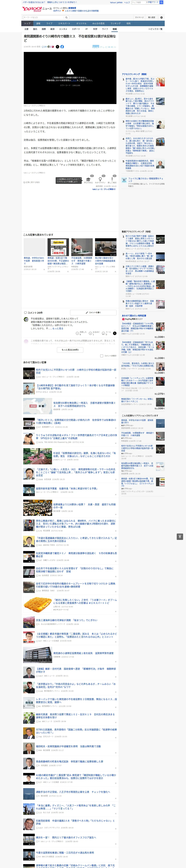This screenshot has width=186, height=868.
Task: Open the スポーツ category tab
Action: click(x=76, y=29)
